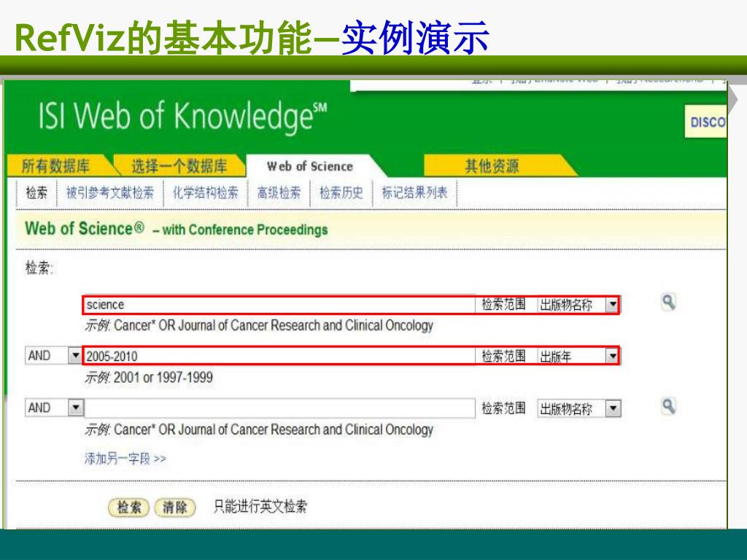Open the 高级检索 advanced search
The height and width of the screenshot is (560, 747).
279,192
